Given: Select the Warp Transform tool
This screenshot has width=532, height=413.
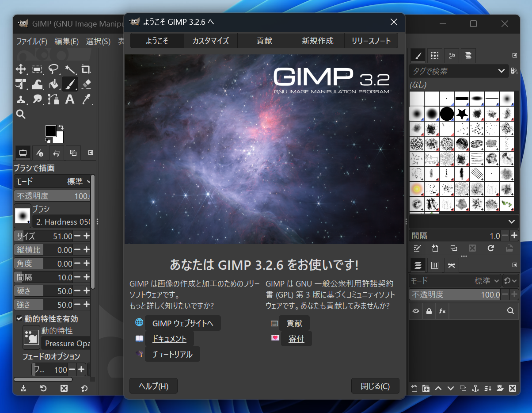Looking at the screenshot, I should (37, 84).
